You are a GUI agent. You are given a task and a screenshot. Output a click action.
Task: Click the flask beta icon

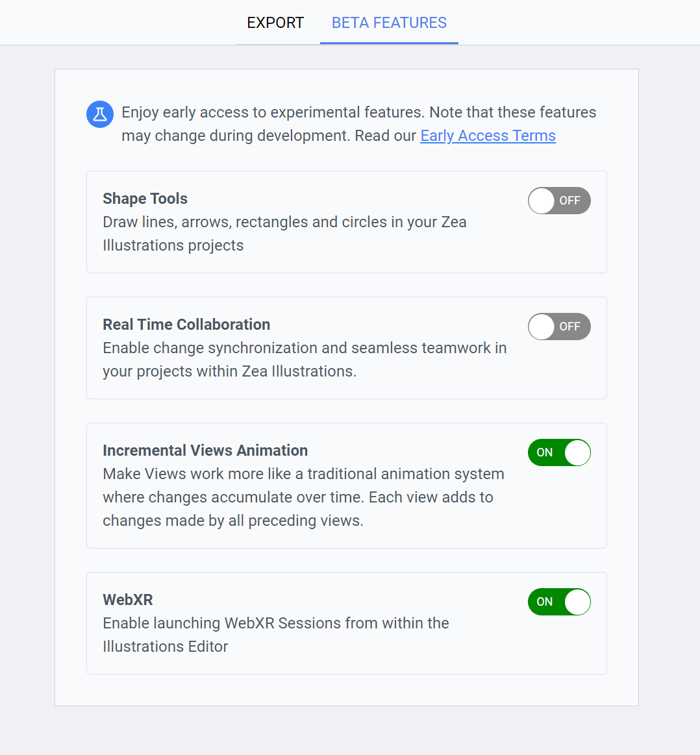99,114
